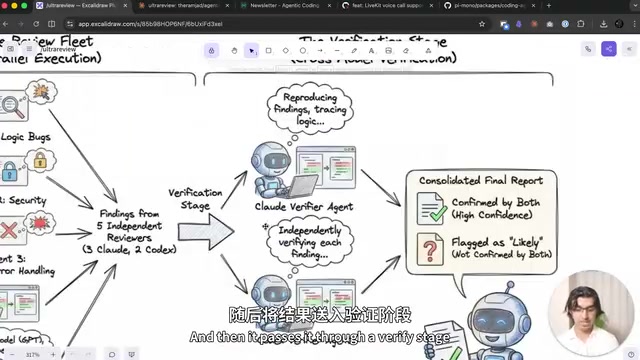Click the undo arrow button
The width and height of the screenshot is (640, 360).
point(73,354)
